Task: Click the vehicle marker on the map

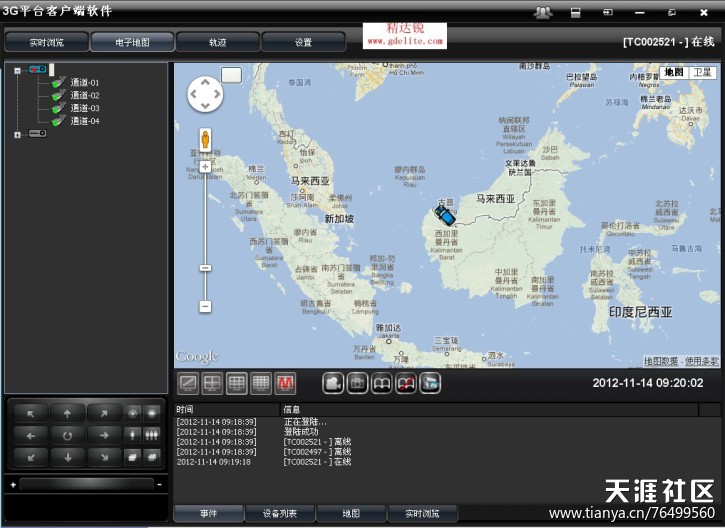Action: (445, 215)
